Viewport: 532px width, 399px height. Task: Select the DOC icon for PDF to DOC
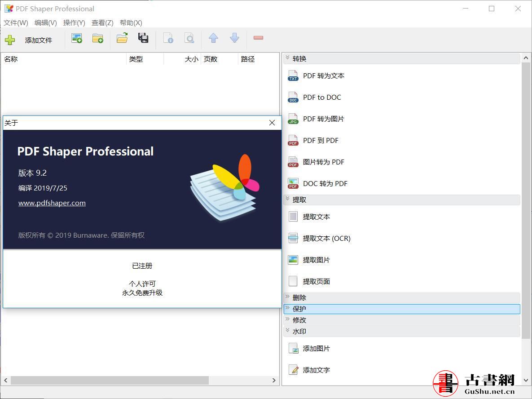pos(293,98)
